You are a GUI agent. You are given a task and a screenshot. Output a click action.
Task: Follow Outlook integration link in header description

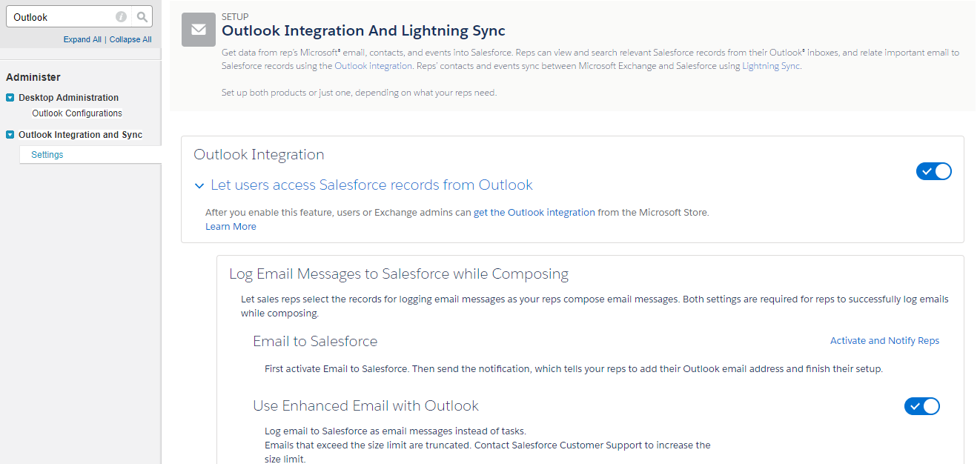[x=373, y=66]
